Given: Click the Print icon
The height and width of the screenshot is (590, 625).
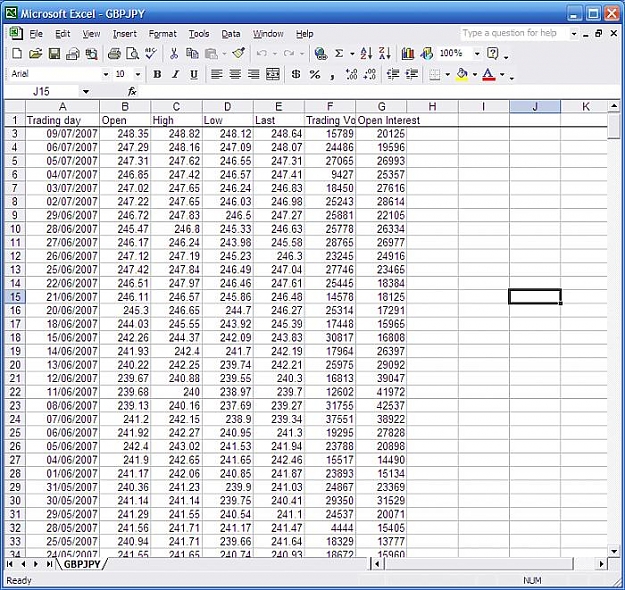Looking at the screenshot, I should pyautogui.click(x=114, y=53).
